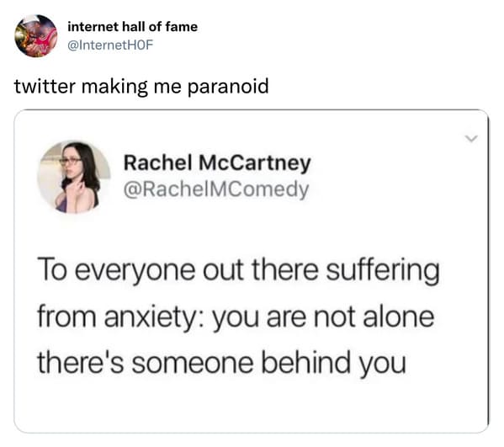Open the quoted tweet via its body text
Image resolution: width=504 pixels, height=447 pixels.
pyautogui.click(x=238, y=317)
